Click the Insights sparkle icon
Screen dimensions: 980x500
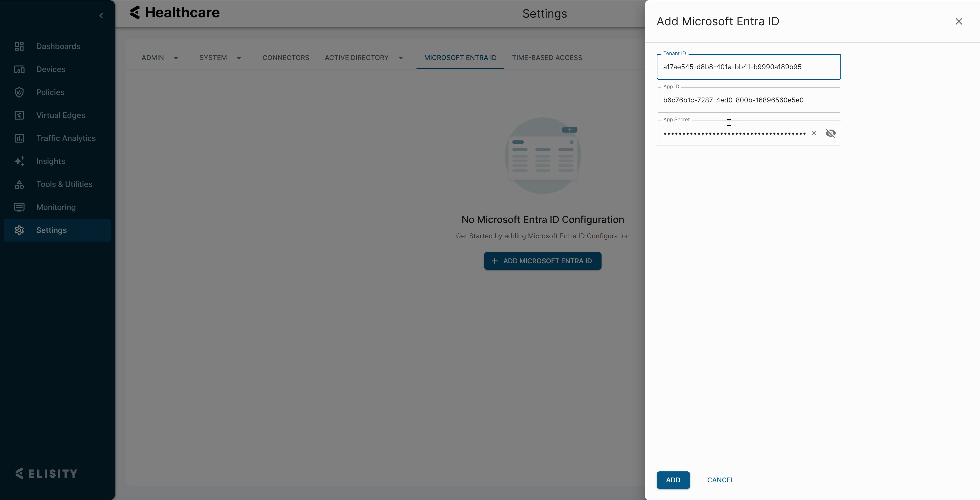pyautogui.click(x=19, y=161)
